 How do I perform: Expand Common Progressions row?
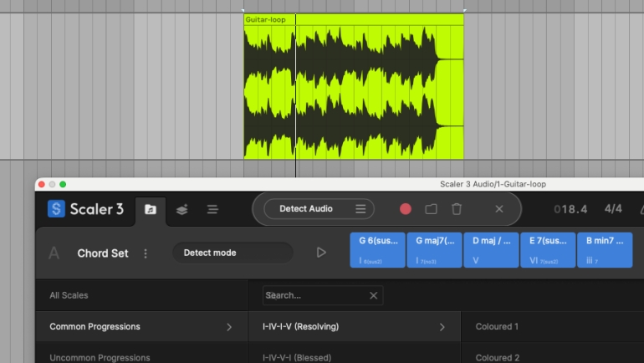[x=141, y=326]
